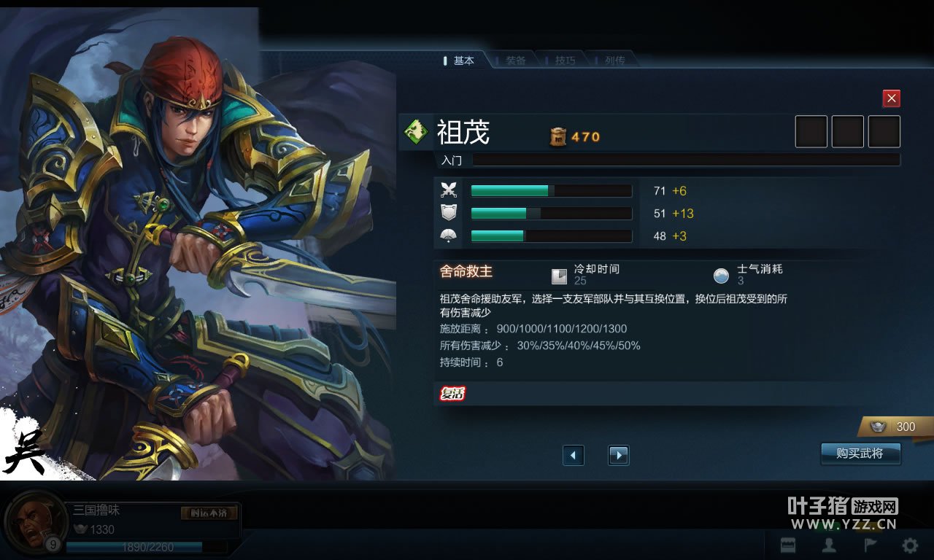Click the shield defense stat icon

[x=449, y=213]
